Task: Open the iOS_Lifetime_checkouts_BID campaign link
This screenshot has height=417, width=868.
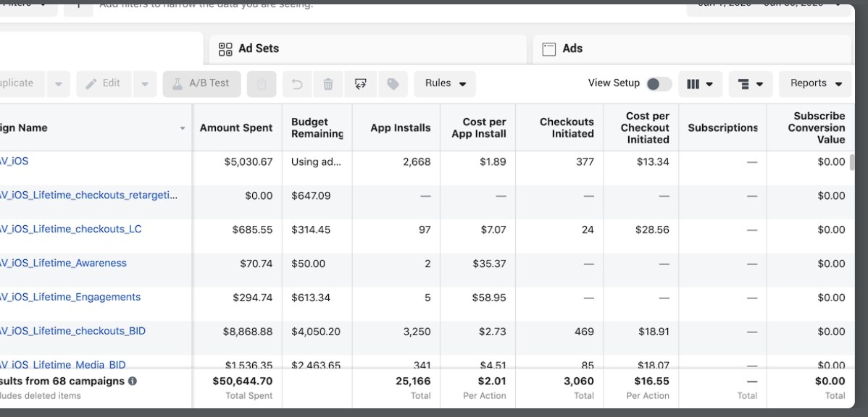Action: click(72, 332)
